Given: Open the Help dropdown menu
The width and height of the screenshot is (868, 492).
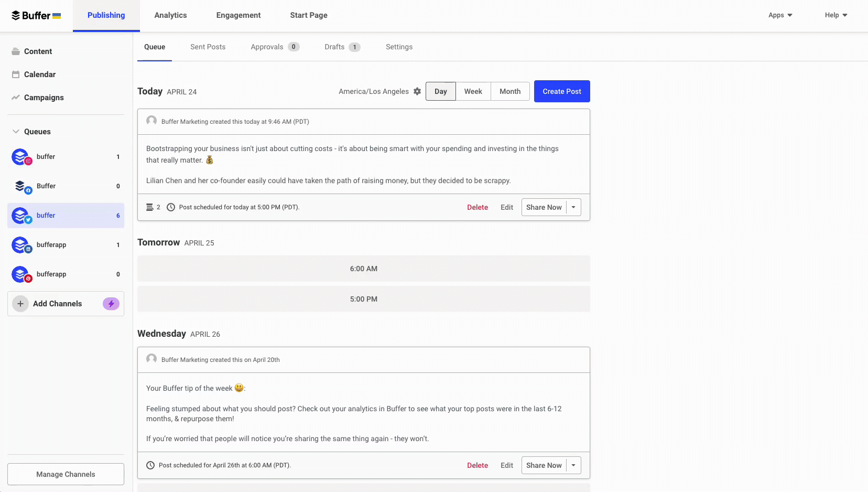Looking at the screenshot, I should point(836,15).
